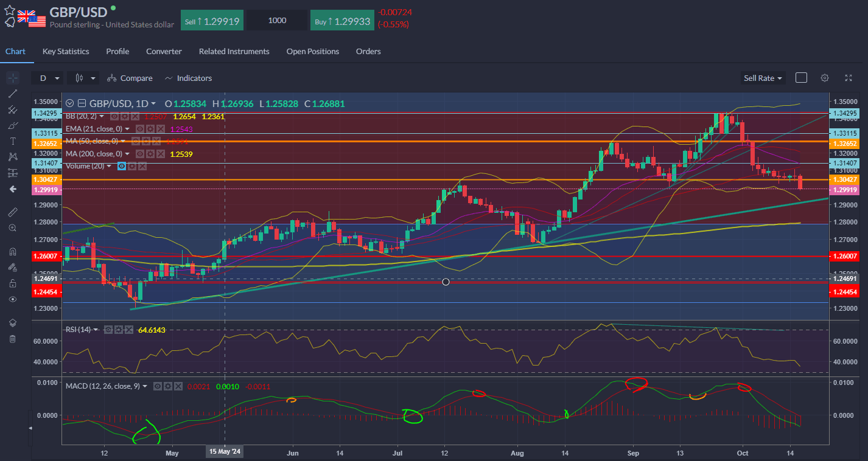Screen dimensions: 868x461
Task: Enter fullscreen chart mode
Action: (849, 78)
